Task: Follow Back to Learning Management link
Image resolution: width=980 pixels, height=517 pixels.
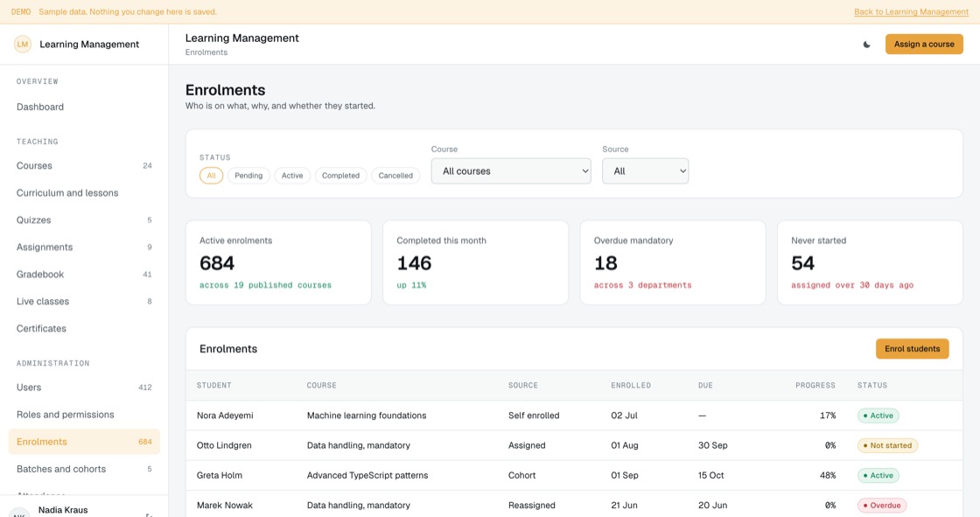Action: [911, 12]
